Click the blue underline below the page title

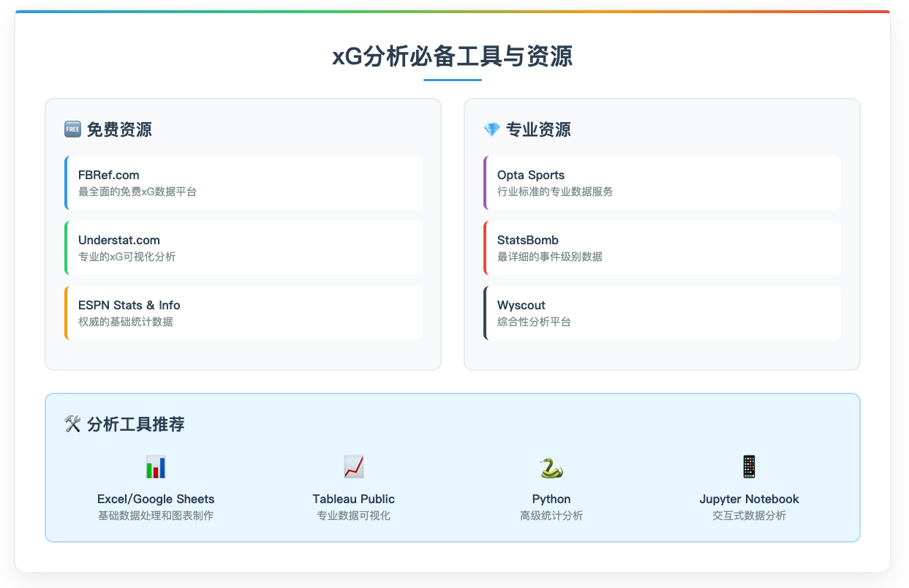(453, 80)
